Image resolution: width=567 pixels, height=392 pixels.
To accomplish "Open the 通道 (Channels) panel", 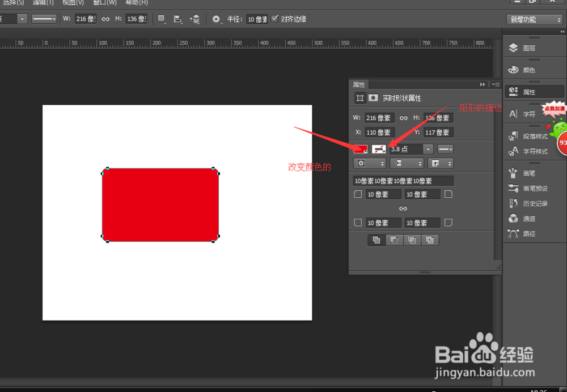I will (523, 219).
